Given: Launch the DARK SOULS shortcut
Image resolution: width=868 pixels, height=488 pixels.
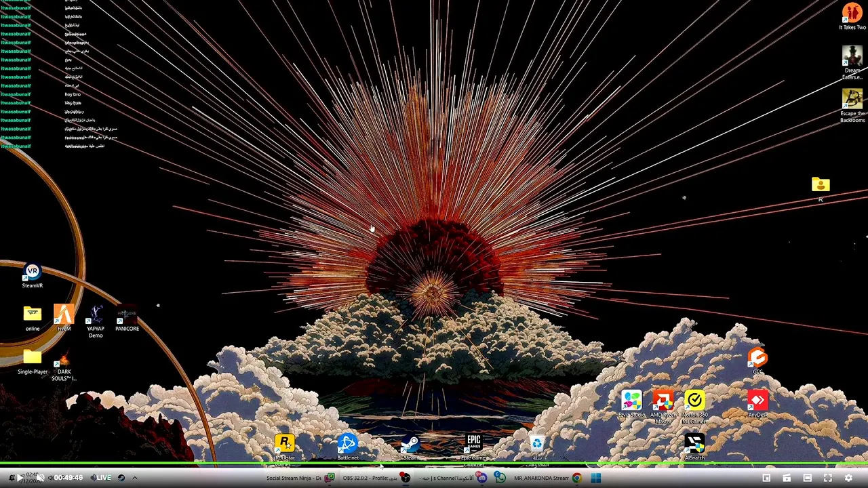Looking at the screenshot, I should coord(64,366).
